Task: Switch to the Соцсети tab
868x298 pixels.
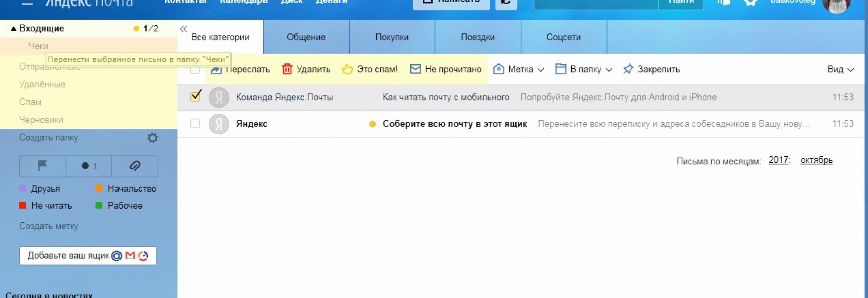Action: click(x=563, y=37)
